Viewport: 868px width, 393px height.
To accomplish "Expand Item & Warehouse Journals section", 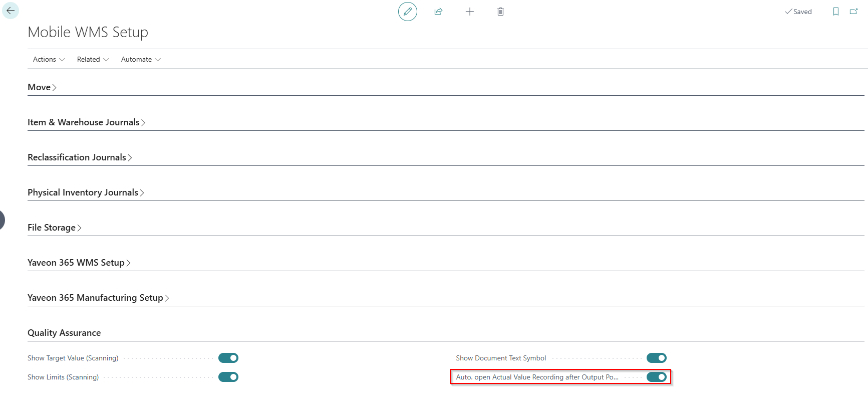I will tap(87, 122).
